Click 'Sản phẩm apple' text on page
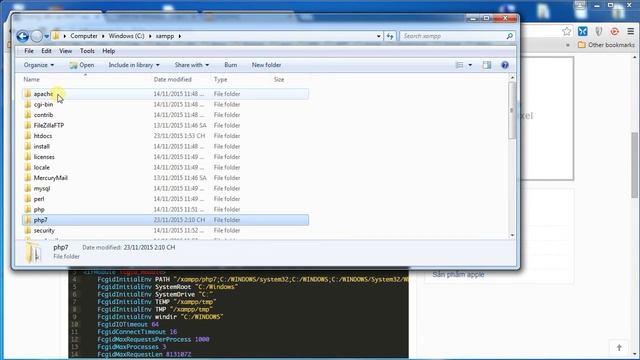The image size is (640, 360). click(458, 275)
